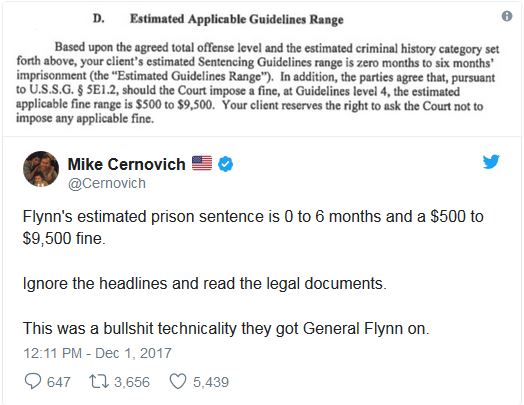Screen dimensions: 524x405
Task: Click the retweet arrows icon
Action: click(x=99, y=382)
